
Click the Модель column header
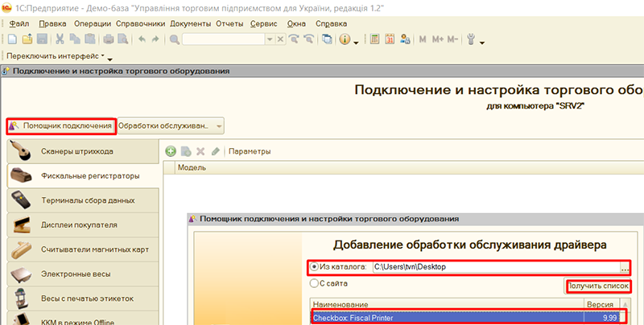click(409, 167)
